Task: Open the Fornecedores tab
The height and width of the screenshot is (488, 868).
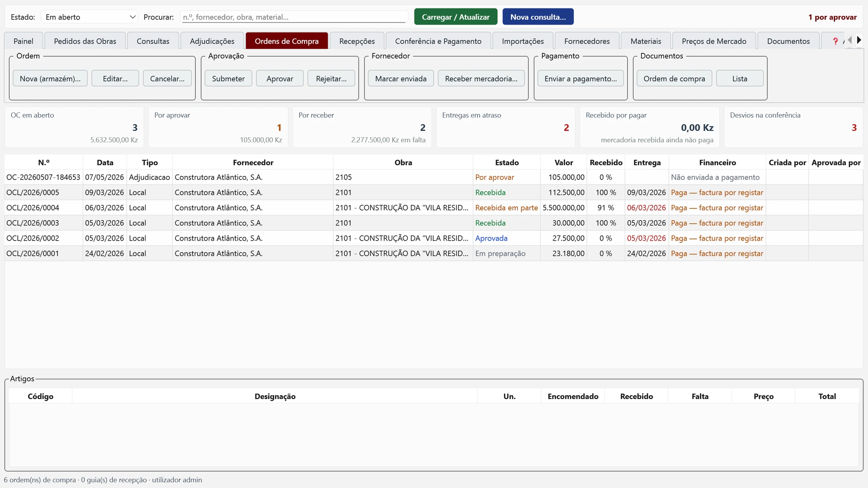Action: coord(587,41)
